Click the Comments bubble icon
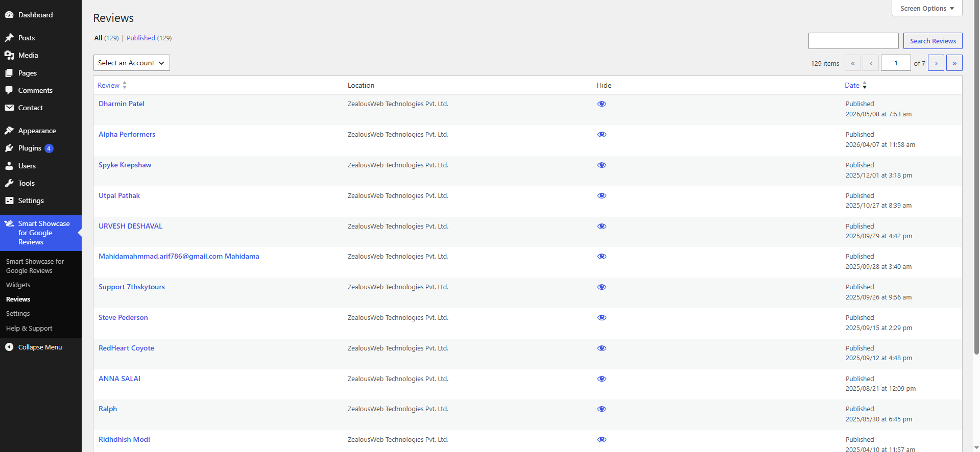Screen dimensions: 980x452 coord(9,90)
